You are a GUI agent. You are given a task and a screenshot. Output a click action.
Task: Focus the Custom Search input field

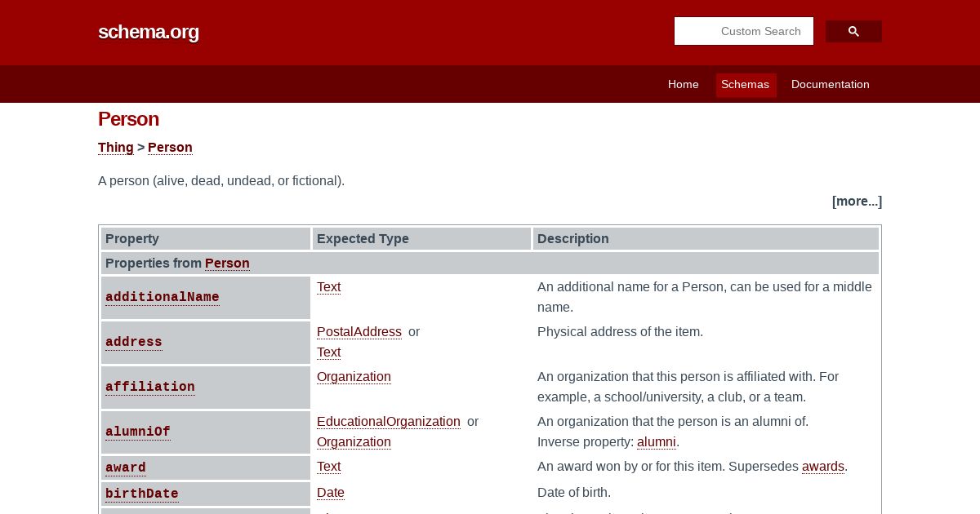point(744,31)
